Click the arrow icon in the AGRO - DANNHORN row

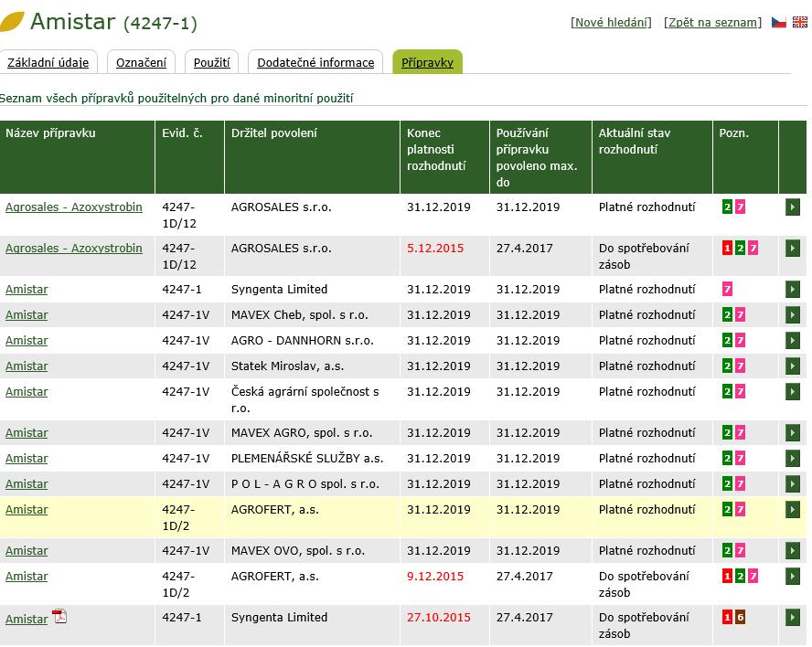coord(792,341)
